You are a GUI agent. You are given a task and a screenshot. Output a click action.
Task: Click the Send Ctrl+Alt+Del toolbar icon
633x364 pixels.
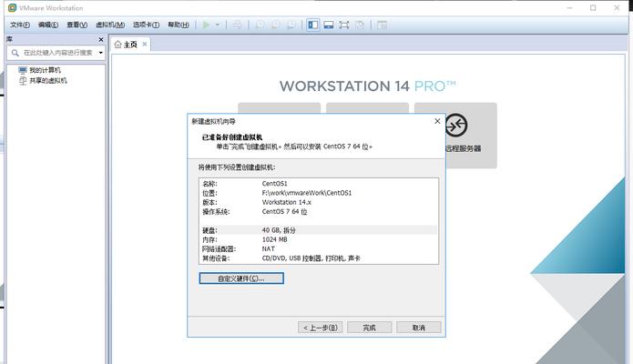coord(237,25)
